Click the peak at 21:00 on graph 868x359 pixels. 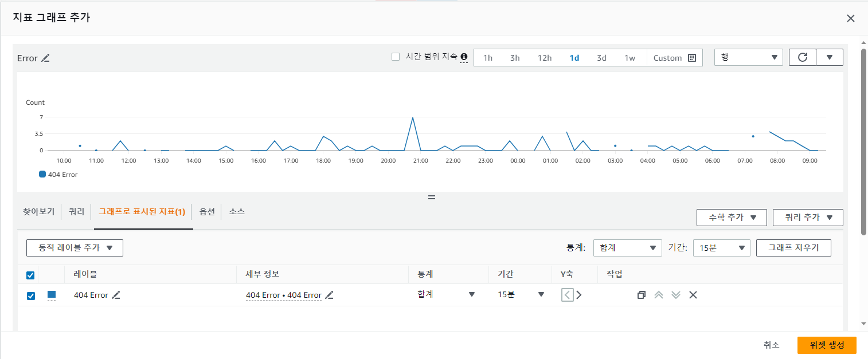pyautogui.click(x=413, y=118)
